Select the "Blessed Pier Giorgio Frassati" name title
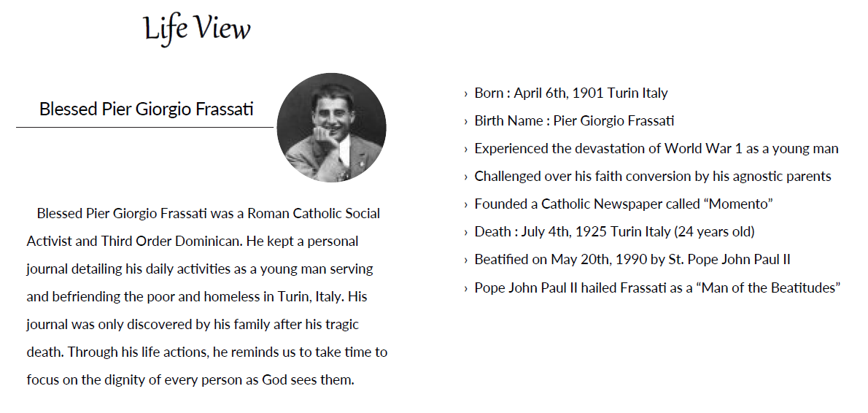Viewport: 868px width, 413px height. coord(147,109)
